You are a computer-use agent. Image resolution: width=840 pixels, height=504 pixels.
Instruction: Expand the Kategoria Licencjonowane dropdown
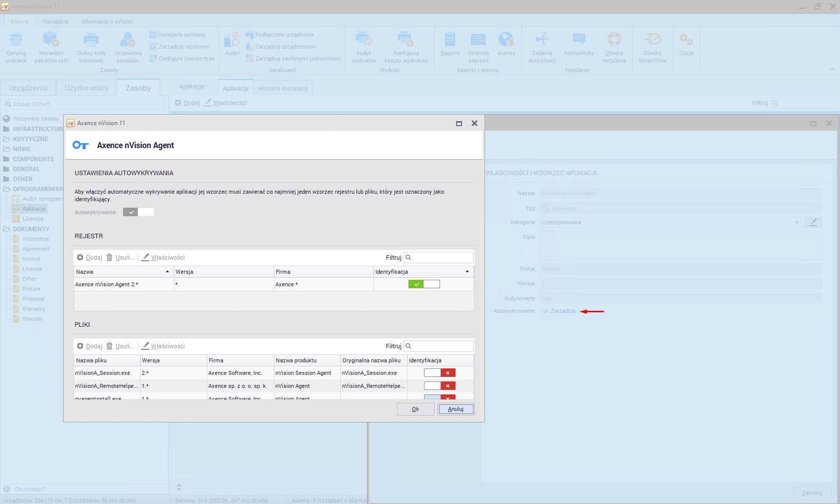(x=797, y=222)
